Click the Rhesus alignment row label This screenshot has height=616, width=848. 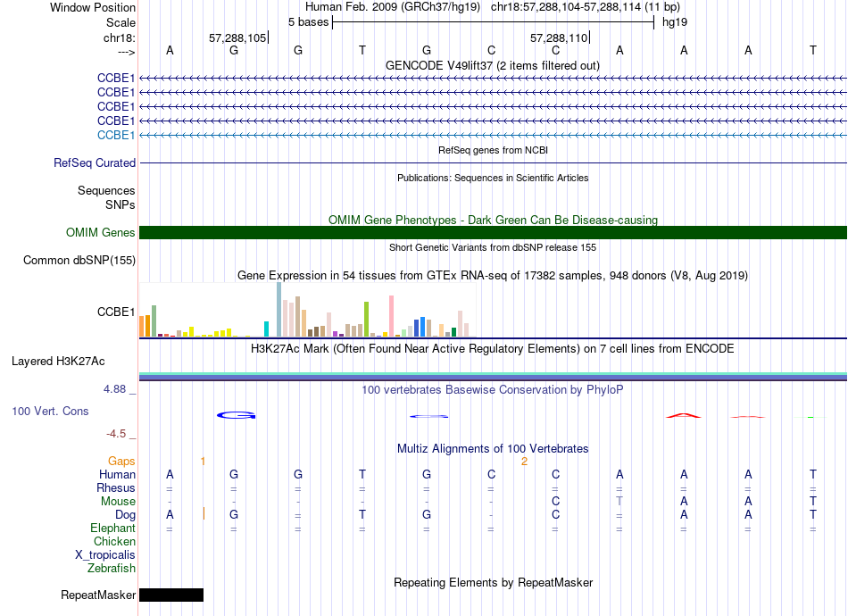pyautogui.click(x=116, y=487)
